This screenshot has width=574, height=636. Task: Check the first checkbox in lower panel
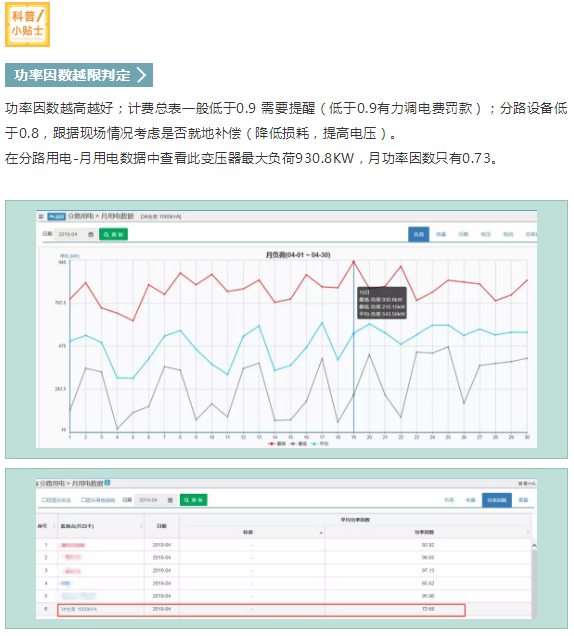pyautogui.click(x=44, y=500)
